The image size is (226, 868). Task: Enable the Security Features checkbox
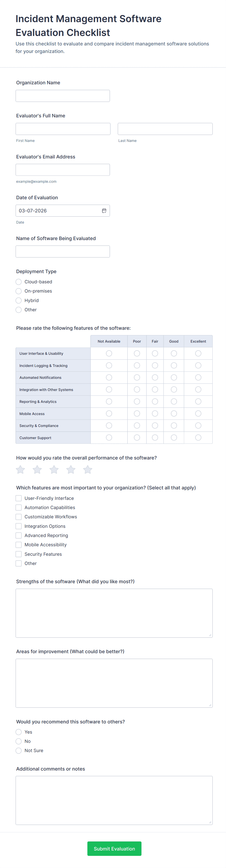19,554
